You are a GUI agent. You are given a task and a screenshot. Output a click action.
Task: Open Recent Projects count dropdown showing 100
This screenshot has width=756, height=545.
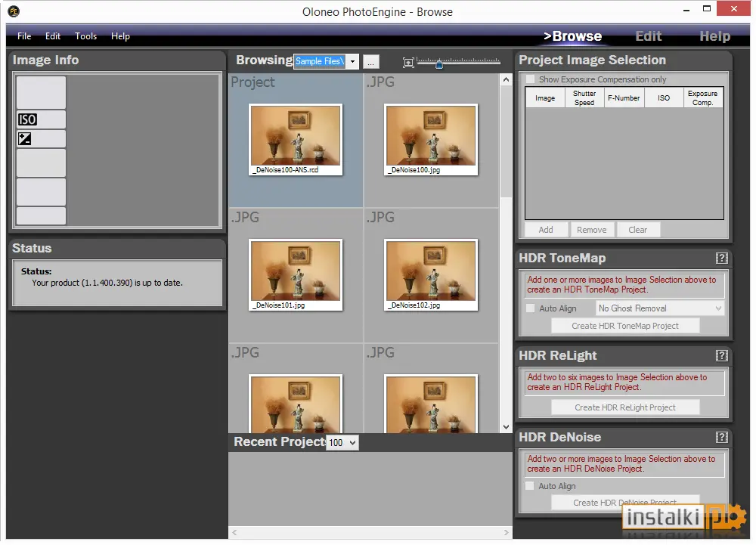[x=342, y=442]
